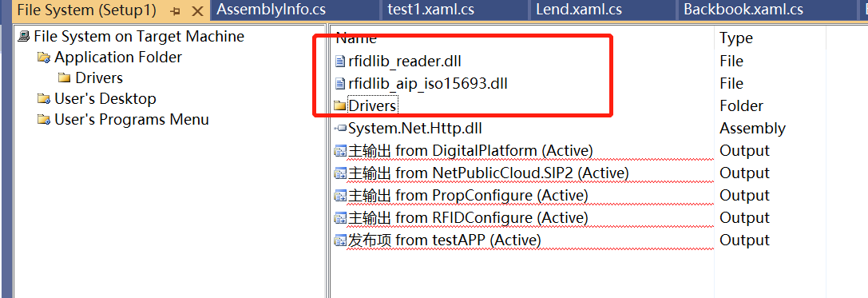Click the Folder type cell of Drivers
Image resolution: width=868 pixels, height=298 pixels.
(x=741, y=105)
